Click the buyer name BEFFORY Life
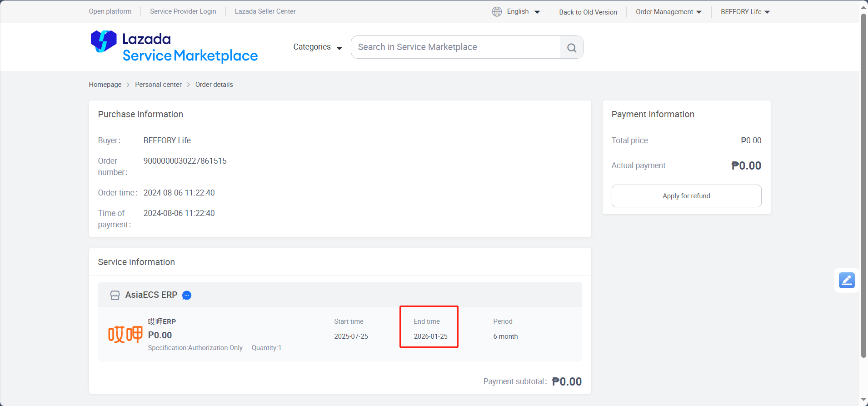The image size is (868, 406). (x=167, y=140)
